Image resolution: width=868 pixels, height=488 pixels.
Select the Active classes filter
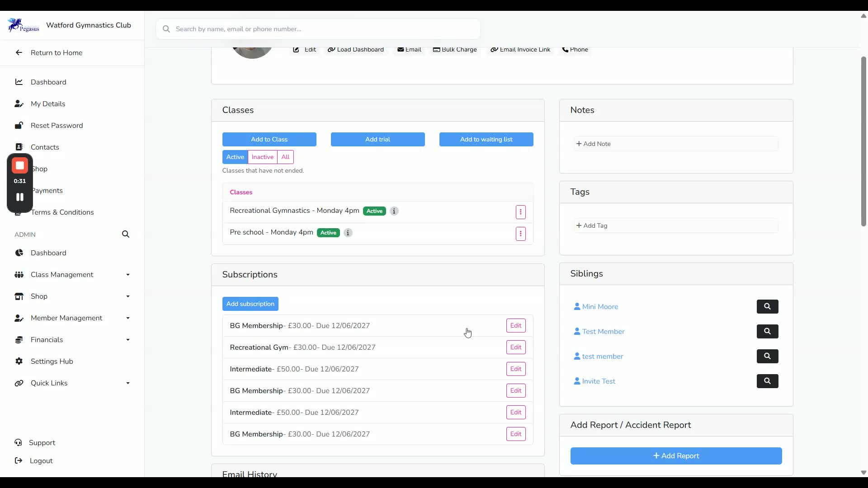(x=235, y=157)
